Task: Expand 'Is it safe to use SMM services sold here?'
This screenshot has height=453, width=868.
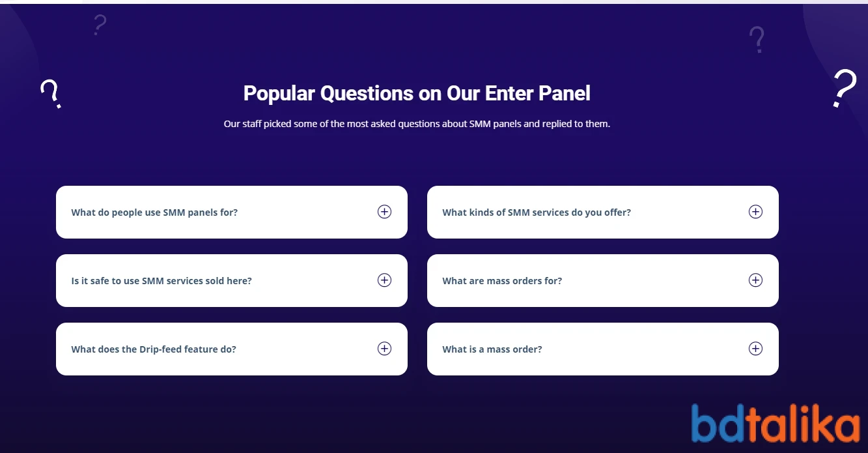Action: tap(161, 281)
